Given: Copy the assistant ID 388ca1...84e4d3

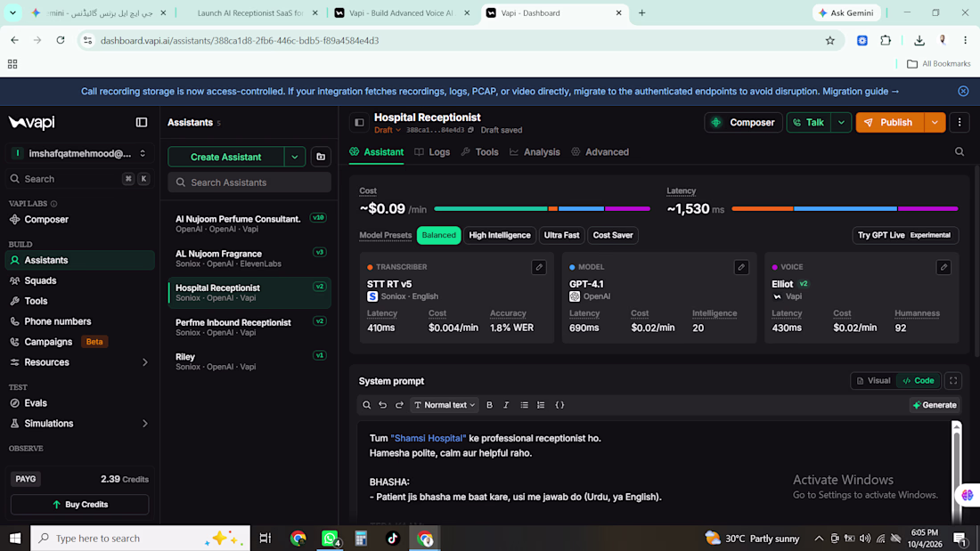Looking at the screenshot, I should click(470, 130).
